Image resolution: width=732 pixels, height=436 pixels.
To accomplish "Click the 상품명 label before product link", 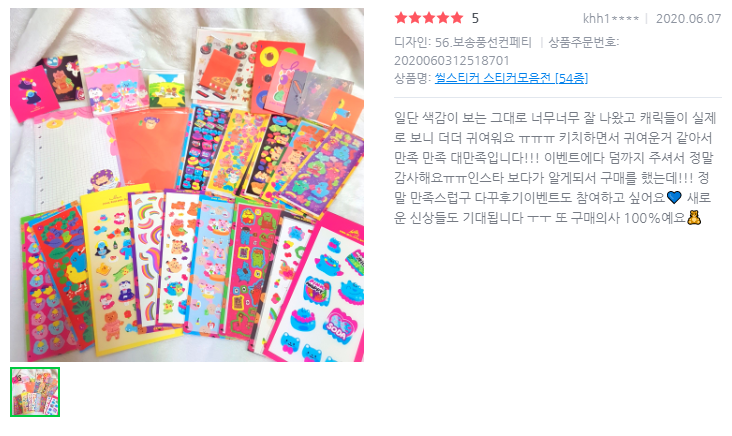I will pos(412,78).
